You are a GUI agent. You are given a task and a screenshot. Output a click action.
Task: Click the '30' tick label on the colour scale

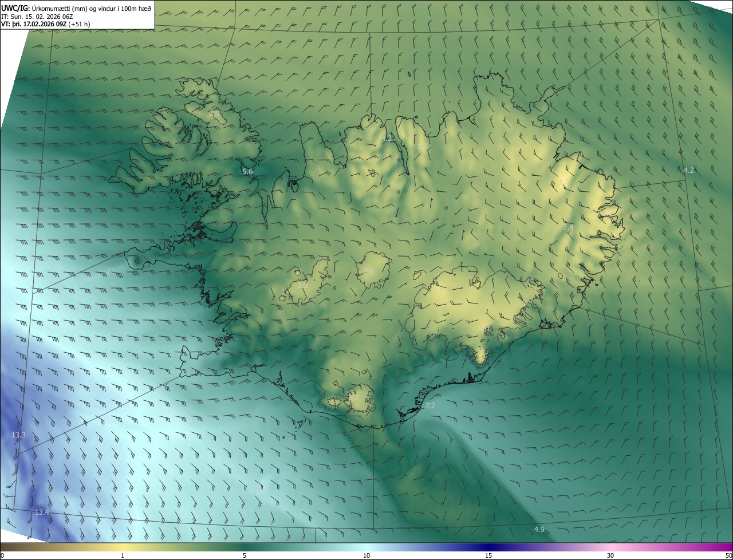[610, 555]
